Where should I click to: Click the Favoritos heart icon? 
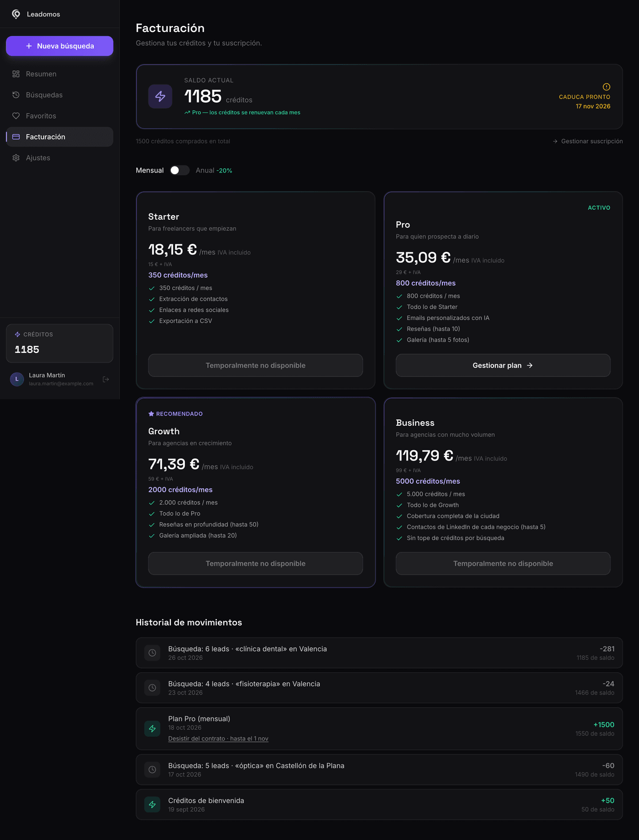click(x=16, y=116)
